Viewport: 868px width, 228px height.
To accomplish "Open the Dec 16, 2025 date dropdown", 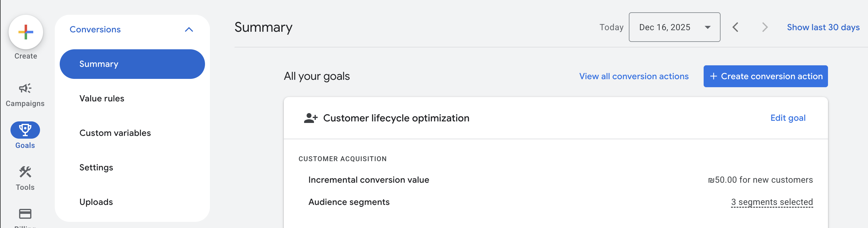I will coord(674,27).
